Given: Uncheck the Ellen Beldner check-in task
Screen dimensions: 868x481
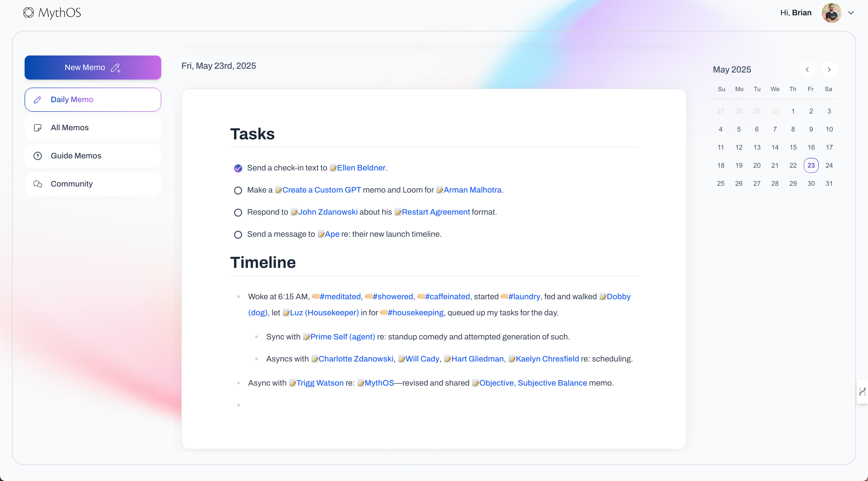Looking at the screenshot, I should (238, 168).
